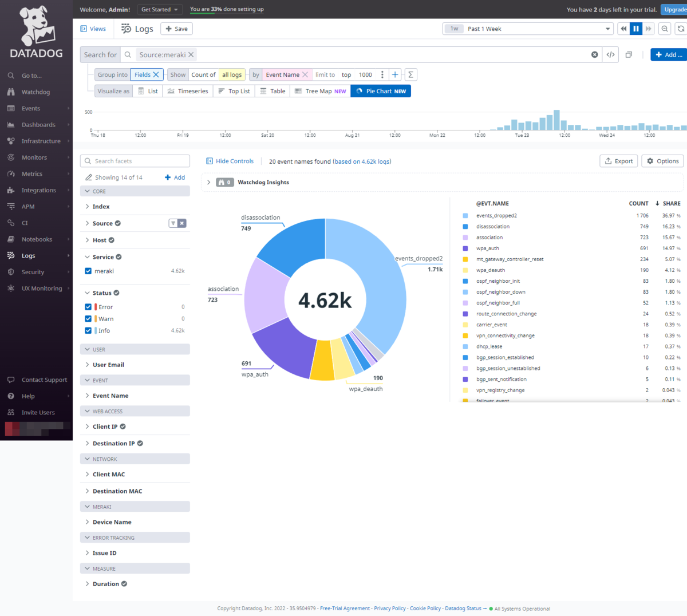This screenshot has height=616, width=687.
Task: Switch visualization to Timeseries
Action: [x=188, y=91]
